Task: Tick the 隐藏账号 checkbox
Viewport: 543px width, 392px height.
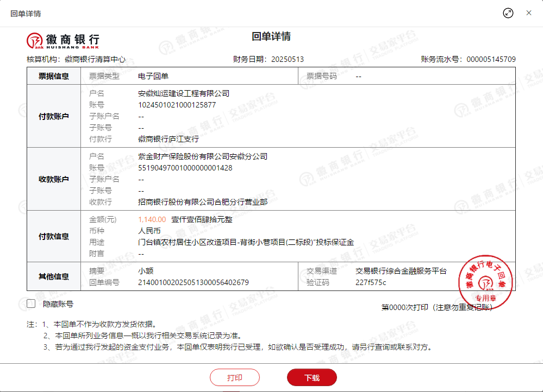Action: pyautogui.click(x=31, y=304)
